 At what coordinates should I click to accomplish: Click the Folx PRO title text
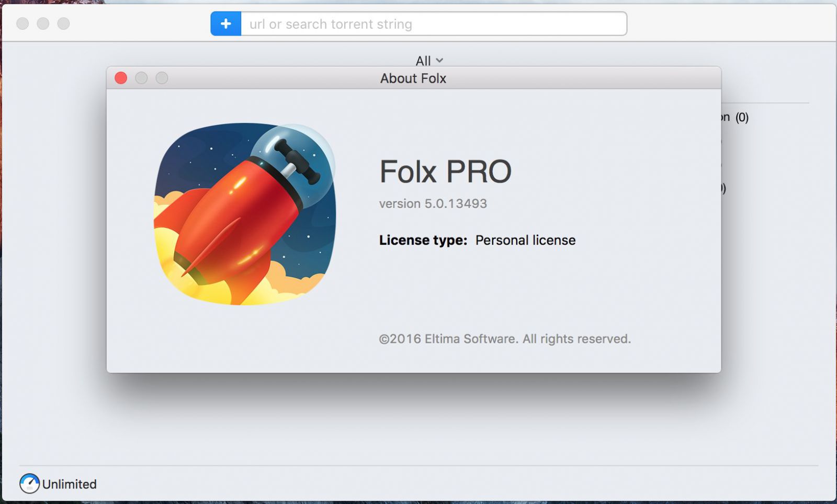[x=445, y=171]
